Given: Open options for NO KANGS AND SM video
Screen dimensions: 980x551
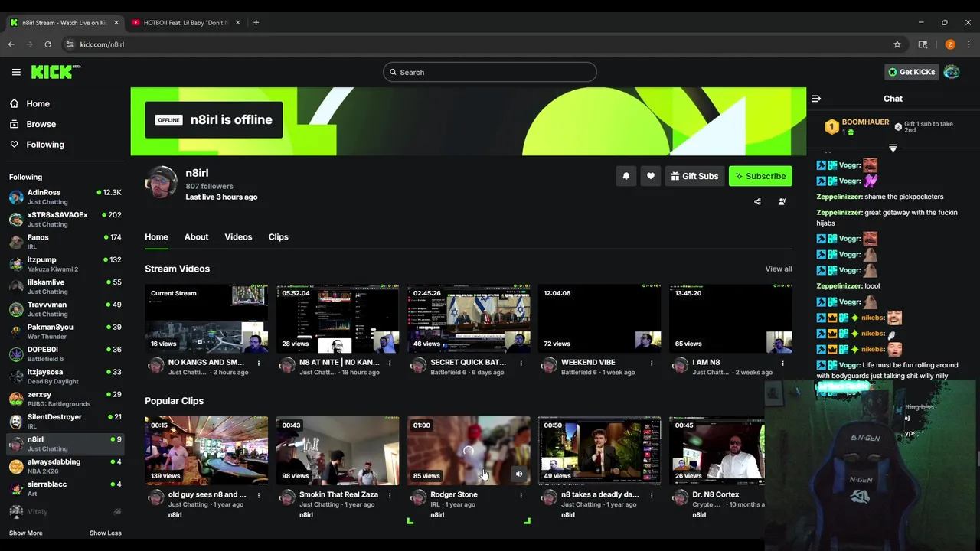Looking at the screenshot, I should (259, 363).
